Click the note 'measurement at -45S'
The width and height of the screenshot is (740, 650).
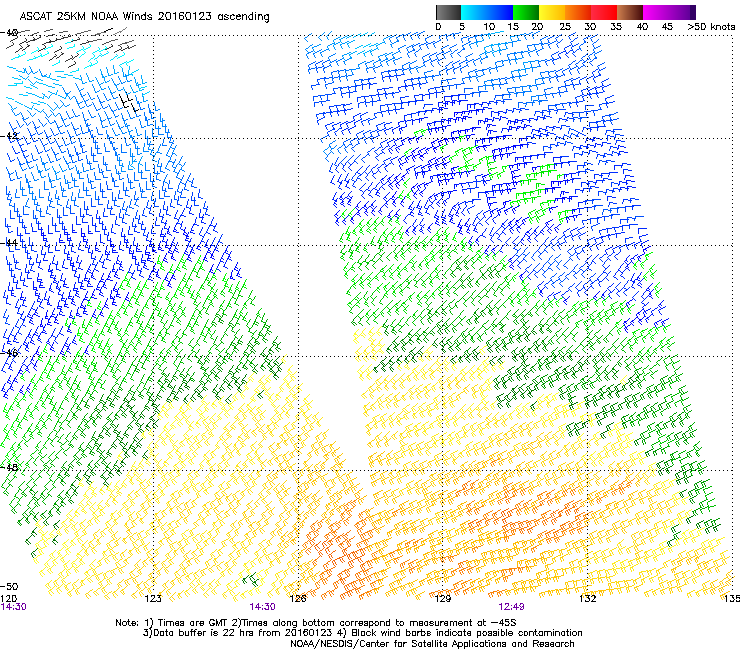click(x=461, y=623)
